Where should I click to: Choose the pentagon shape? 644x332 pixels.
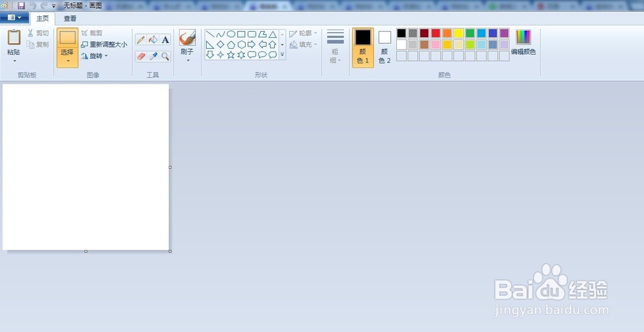tap(231, 44)
